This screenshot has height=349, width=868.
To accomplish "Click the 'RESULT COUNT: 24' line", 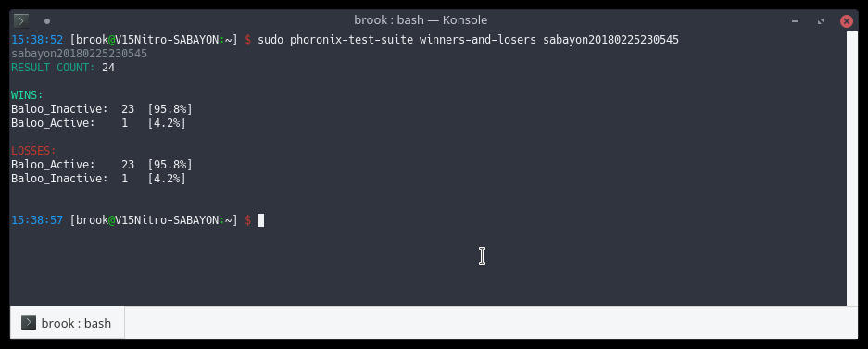I will 63,68.
